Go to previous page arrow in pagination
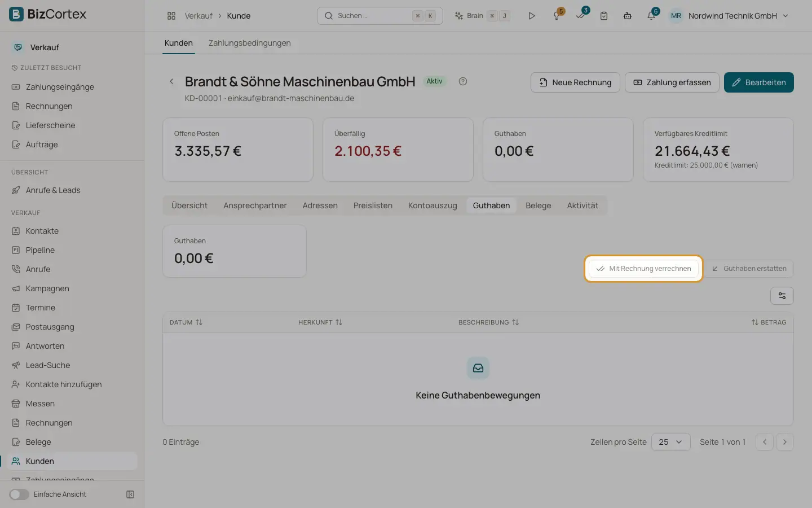This screenshot has height=508, width=812. [765, 442]
